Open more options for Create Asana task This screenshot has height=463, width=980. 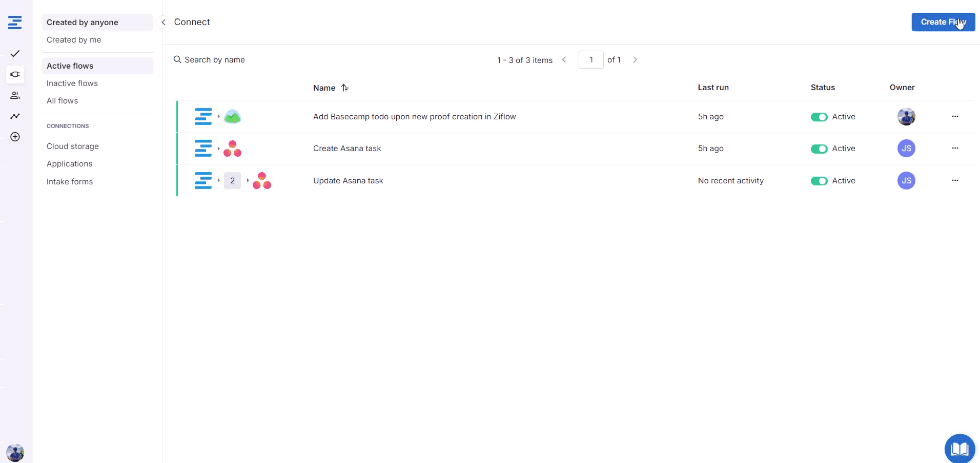[954, 148]
